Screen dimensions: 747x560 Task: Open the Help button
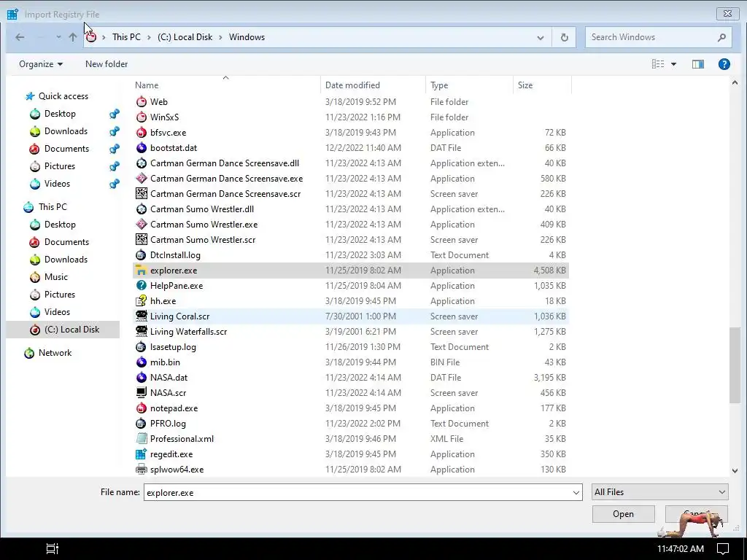click(x=724, y=64)
